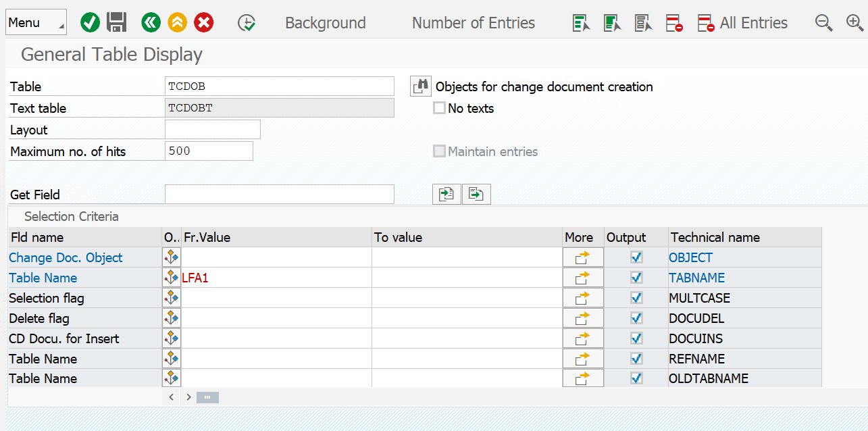Click Number of Entries
The height and width of the screenshot is (431, 868).
[x=473, y=22]
